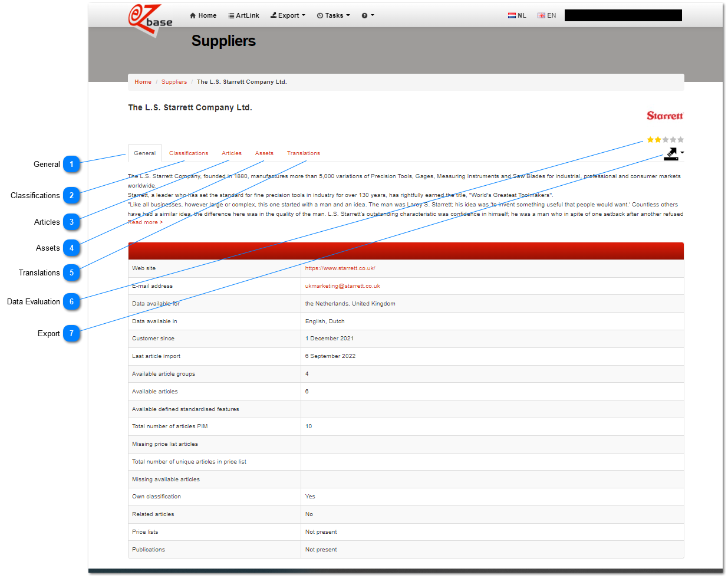728x578 pixels.
Task: Click the 'The L.S. Starrett Company Ltd.' title
Action: pyautogui.click(x=190, y=107)
